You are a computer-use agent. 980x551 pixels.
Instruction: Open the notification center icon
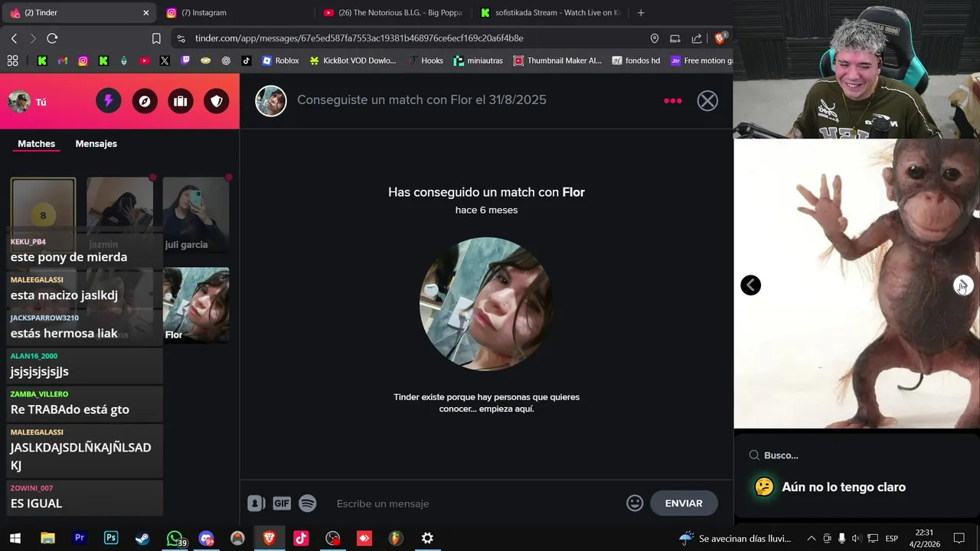click(959, 538)
